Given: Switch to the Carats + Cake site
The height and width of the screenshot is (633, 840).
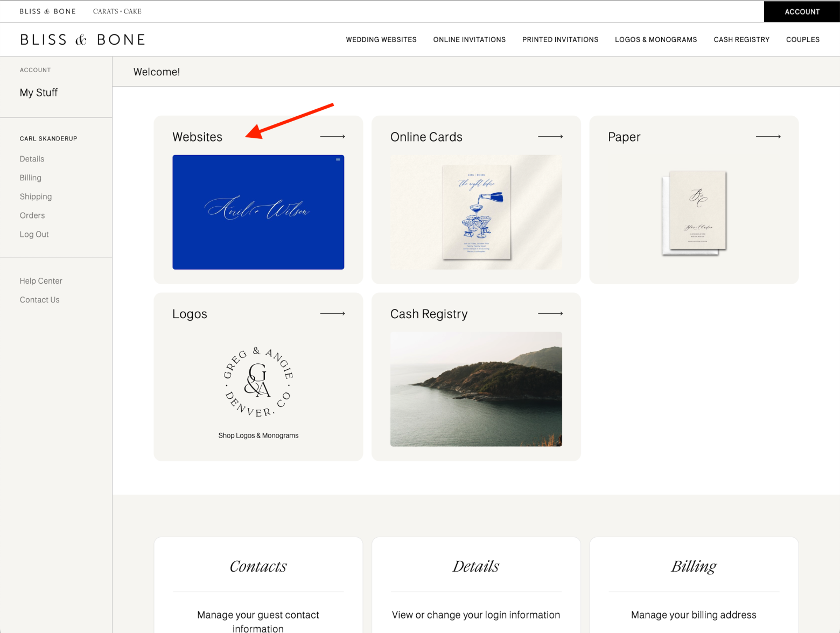Looking at the screenshot, I should click(117, 11).
